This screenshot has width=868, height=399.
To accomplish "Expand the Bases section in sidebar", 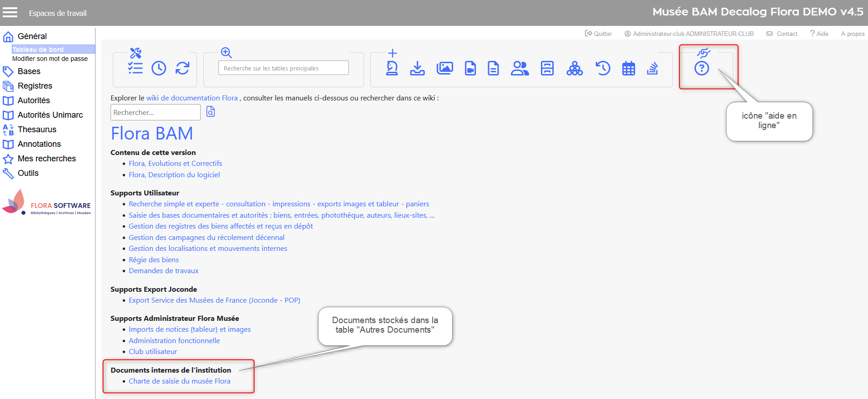I will point(29,71).
